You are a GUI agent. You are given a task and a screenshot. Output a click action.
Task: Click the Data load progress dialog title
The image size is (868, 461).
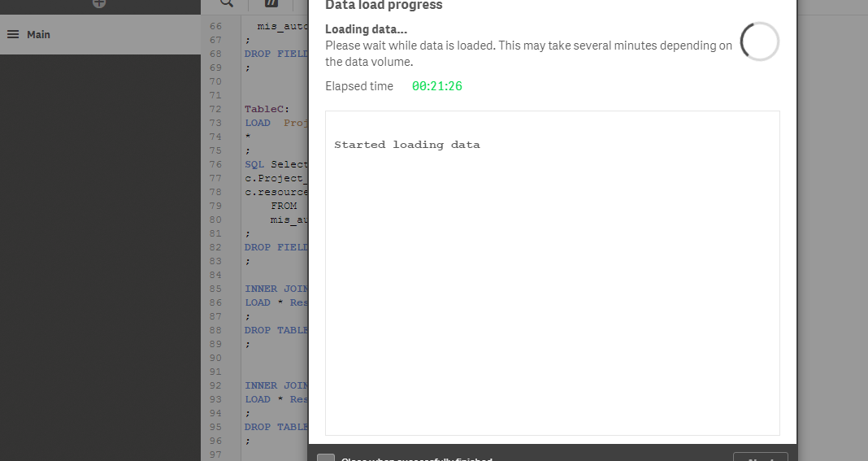coord(384,6)
